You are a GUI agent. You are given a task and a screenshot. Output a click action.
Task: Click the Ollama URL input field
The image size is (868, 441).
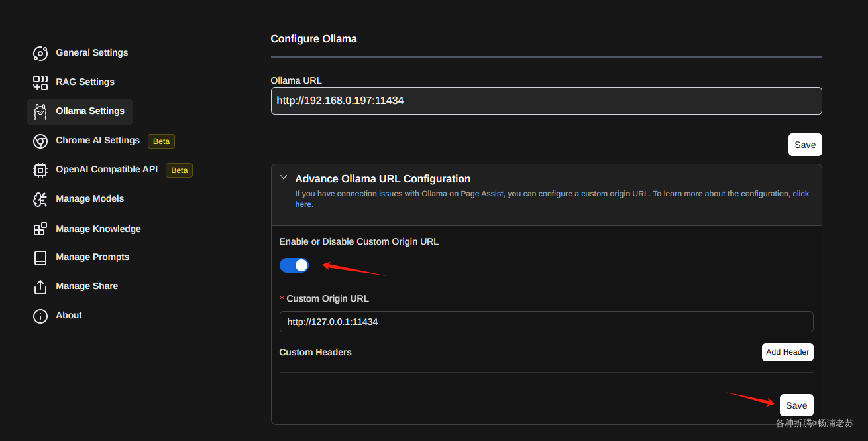546,101
